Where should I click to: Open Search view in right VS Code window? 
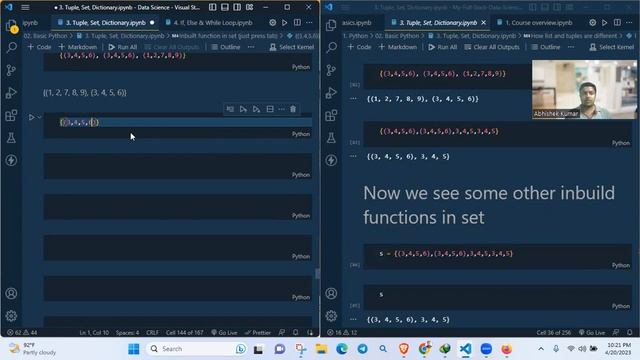click(331, 47)
